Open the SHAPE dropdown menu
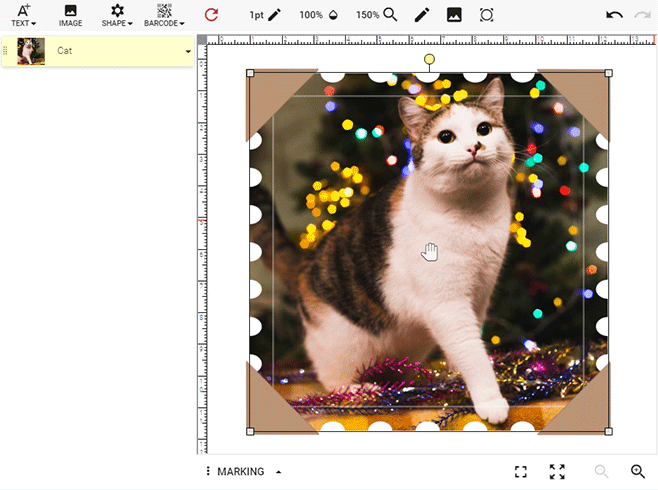 117,15
